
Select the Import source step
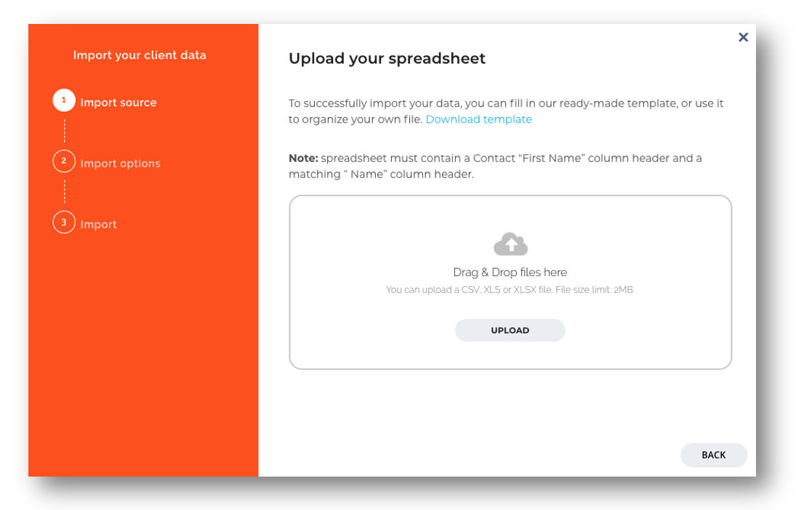(x=118, y=102)
